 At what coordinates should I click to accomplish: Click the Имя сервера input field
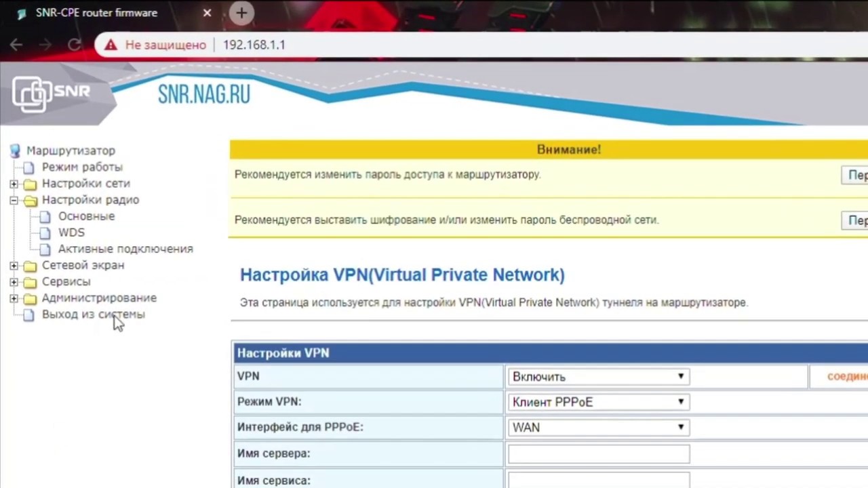coord(598,453)
